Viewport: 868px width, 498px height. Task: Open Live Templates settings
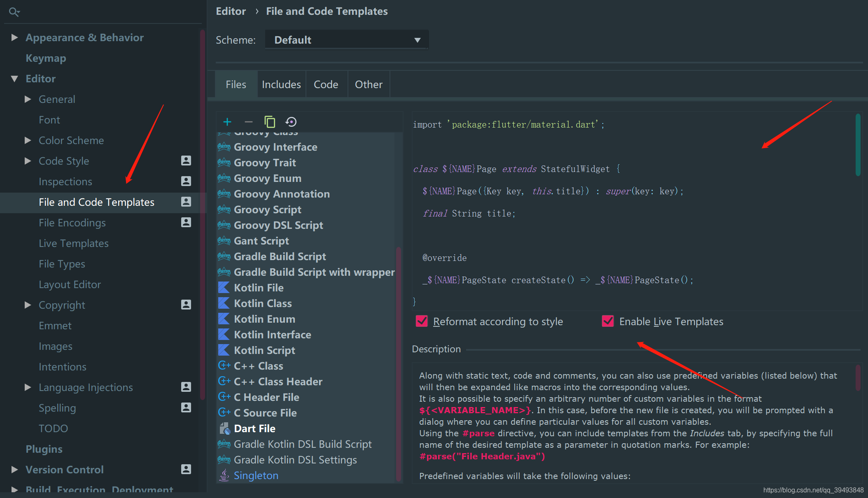[x=74, y=243]
